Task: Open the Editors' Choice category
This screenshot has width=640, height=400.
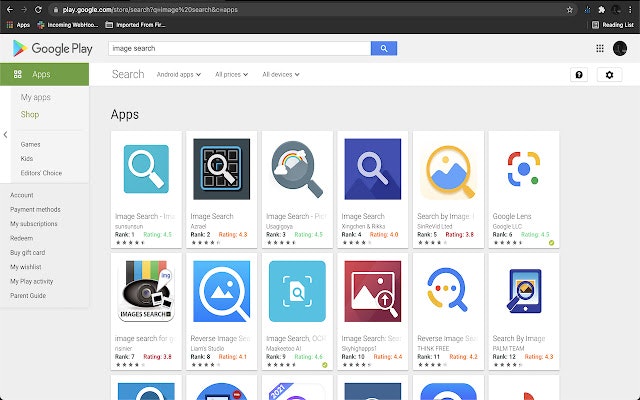Action: [41, 173]
